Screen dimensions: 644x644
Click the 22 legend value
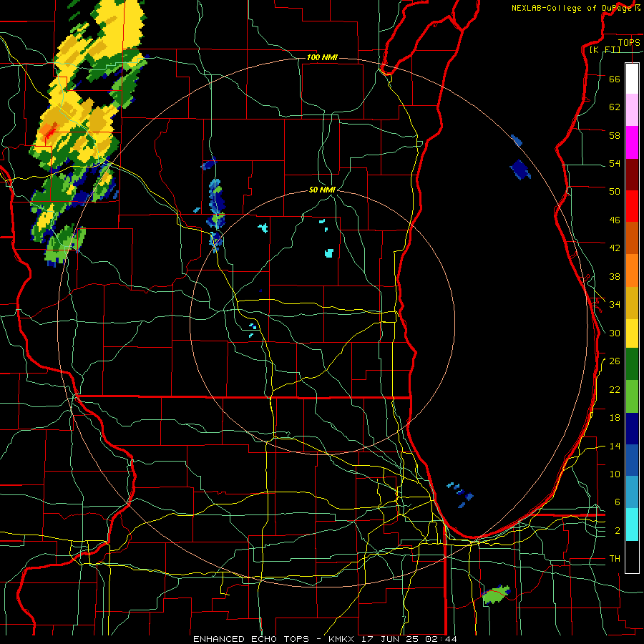pyautogui.click(x=615, y=390)
